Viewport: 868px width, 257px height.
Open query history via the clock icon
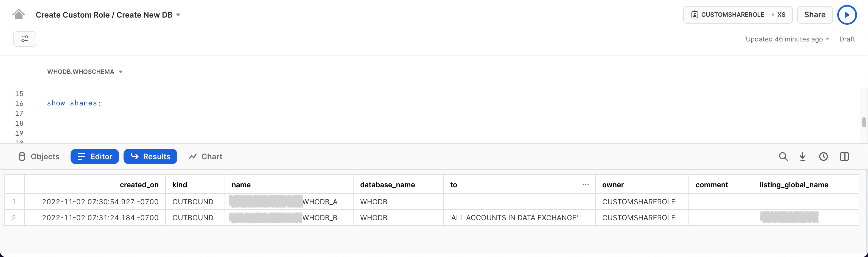click(824, 156)
